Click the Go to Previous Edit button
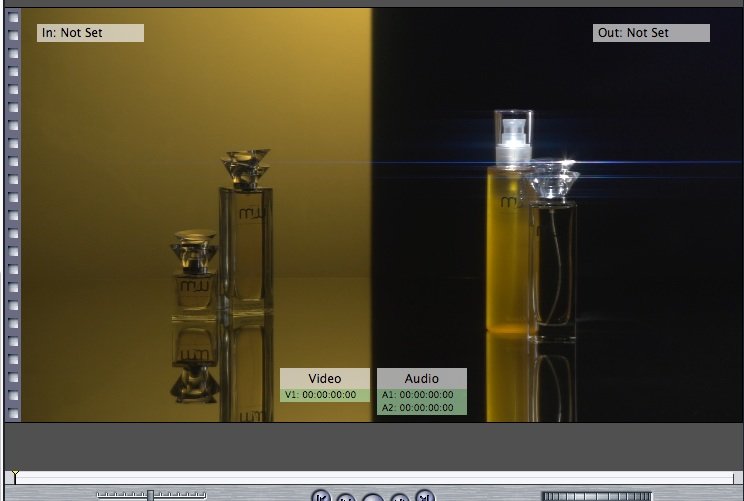 (321, 496)
